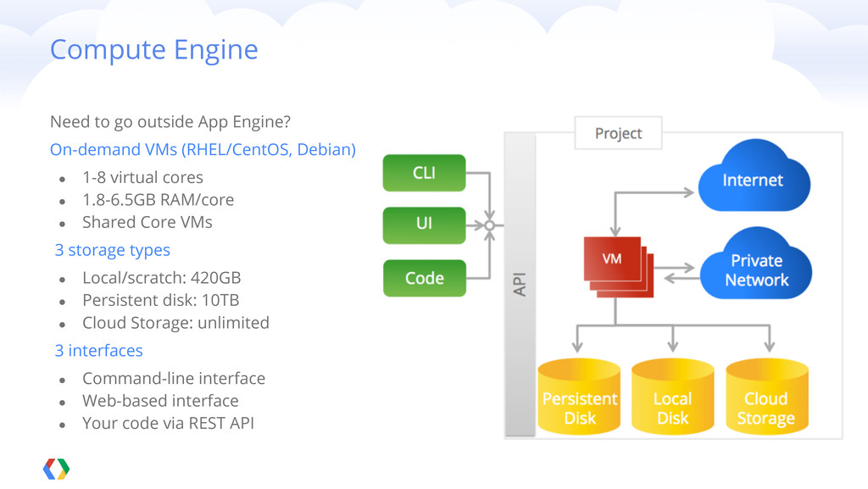This screenshot has width=868, height=489.
Task: Click the Google Developers logo
Action: 57,470
